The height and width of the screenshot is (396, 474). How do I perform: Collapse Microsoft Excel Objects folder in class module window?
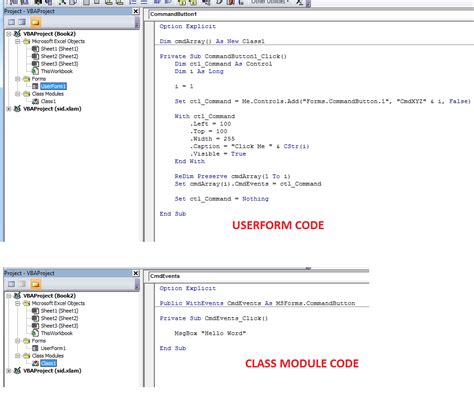(17, 303)
